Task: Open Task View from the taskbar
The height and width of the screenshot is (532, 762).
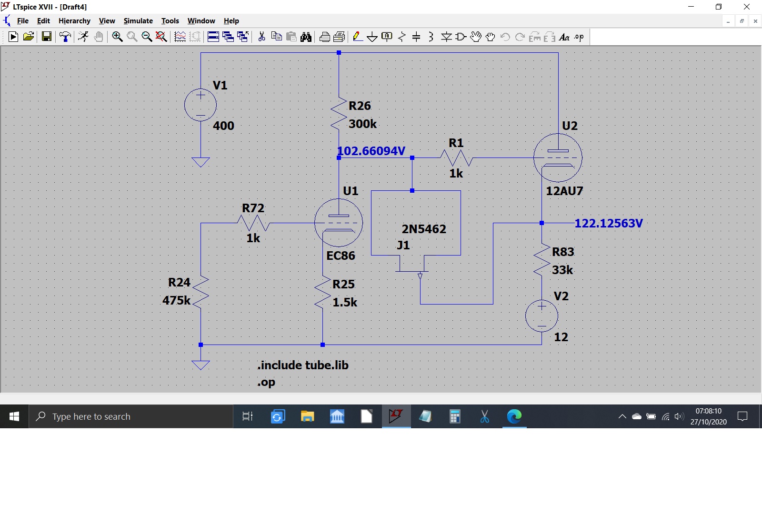Action: coord(248,416)
